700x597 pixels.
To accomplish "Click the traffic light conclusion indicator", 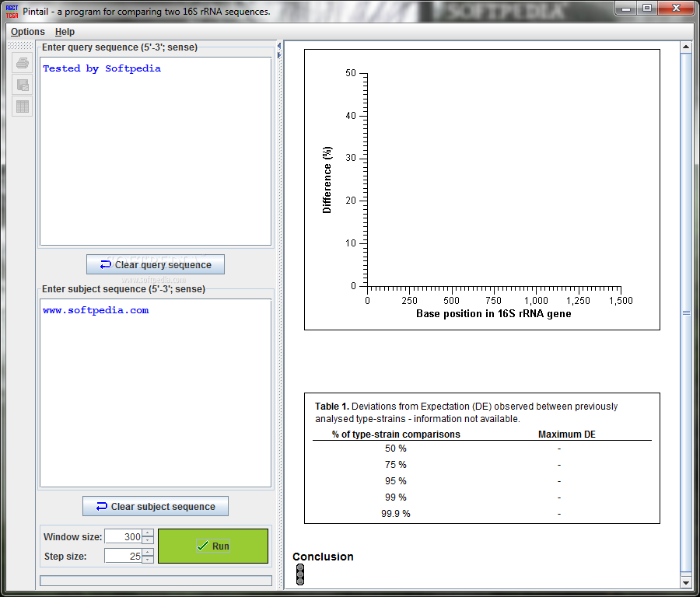I will point(300,574).
